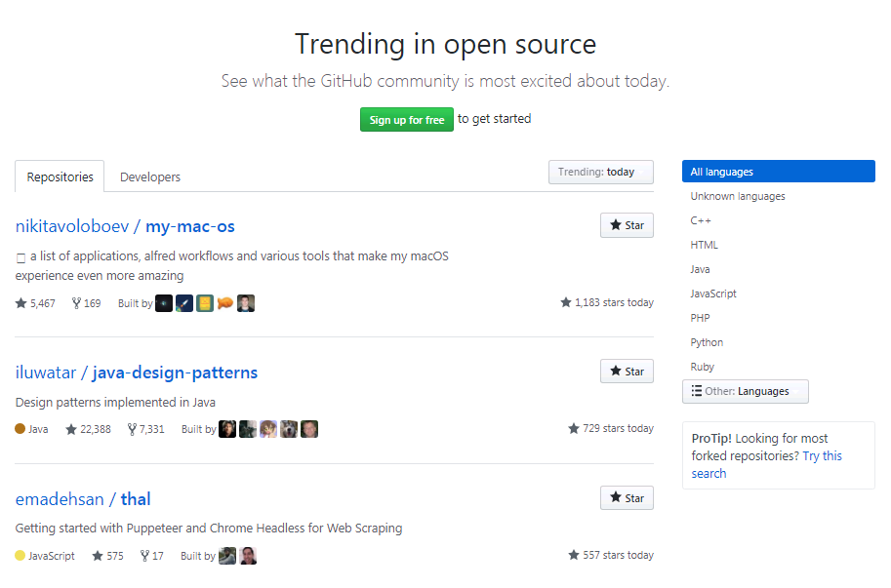Click the checkbox emoji in my-mac-os description
This screenshot has height=588, width=891.
tap(20, 255)
